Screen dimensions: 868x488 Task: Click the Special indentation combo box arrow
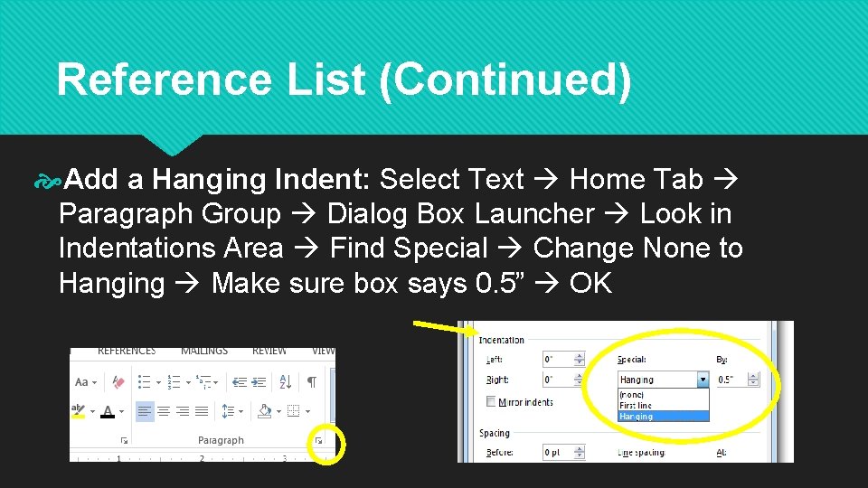click(x=703, y=380)
